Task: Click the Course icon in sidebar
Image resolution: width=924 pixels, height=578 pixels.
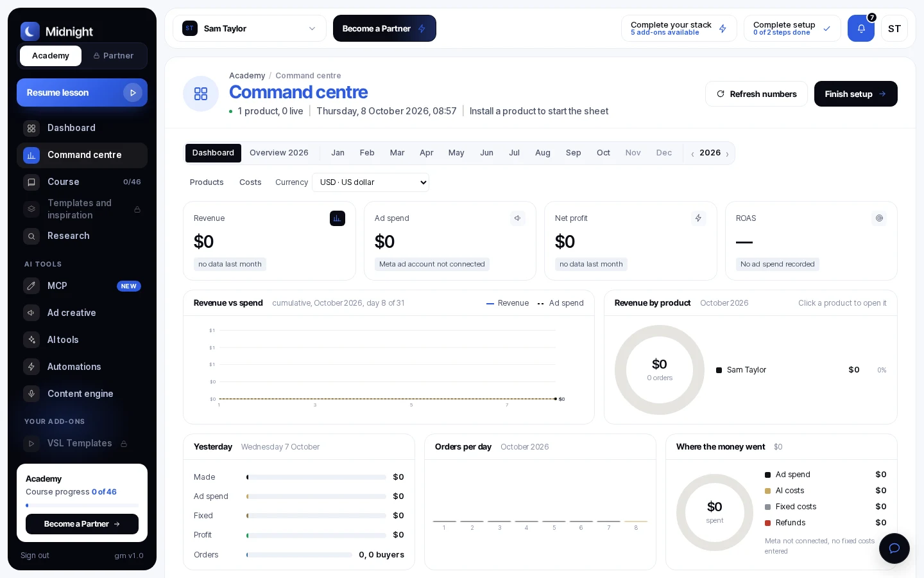Action: pos(31,182)
